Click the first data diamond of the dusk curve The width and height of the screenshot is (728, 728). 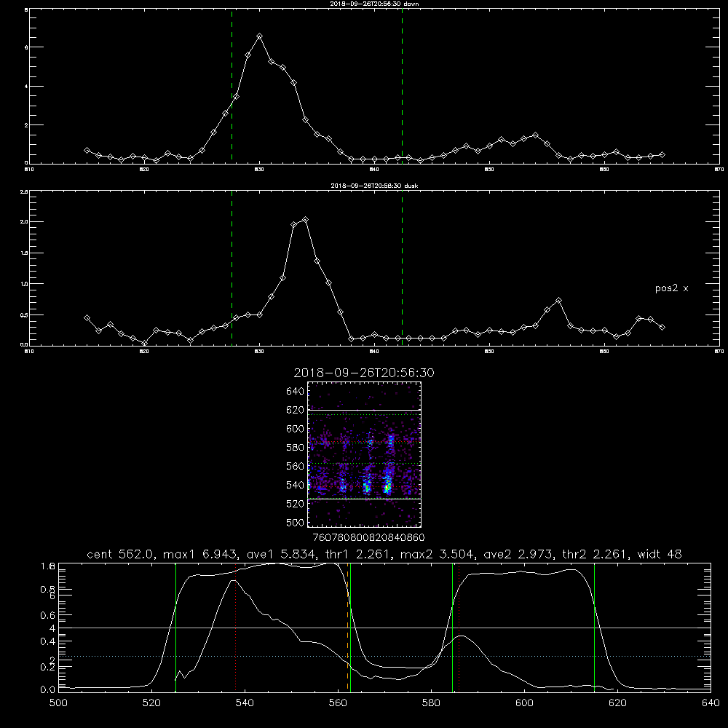click(87, 317)
